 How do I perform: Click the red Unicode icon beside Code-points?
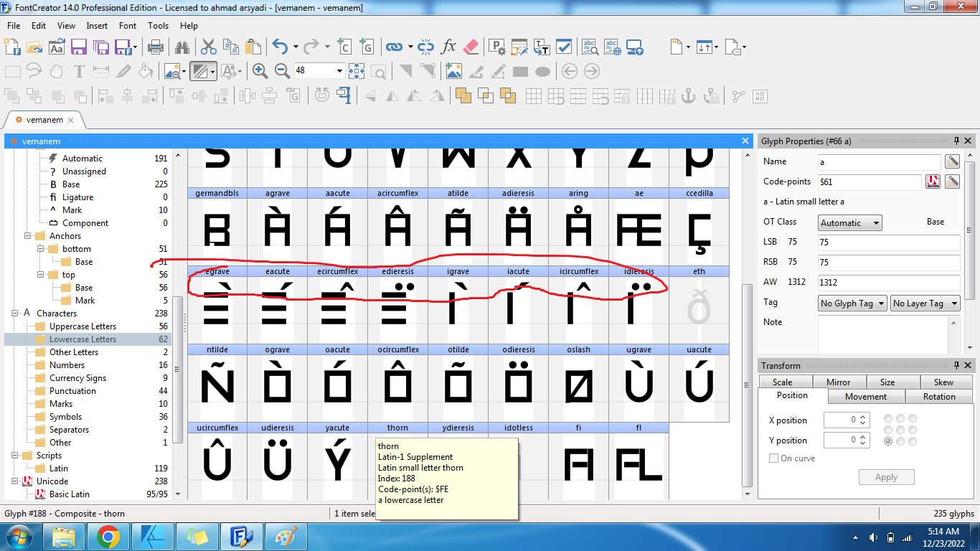(x=933, y=182)
